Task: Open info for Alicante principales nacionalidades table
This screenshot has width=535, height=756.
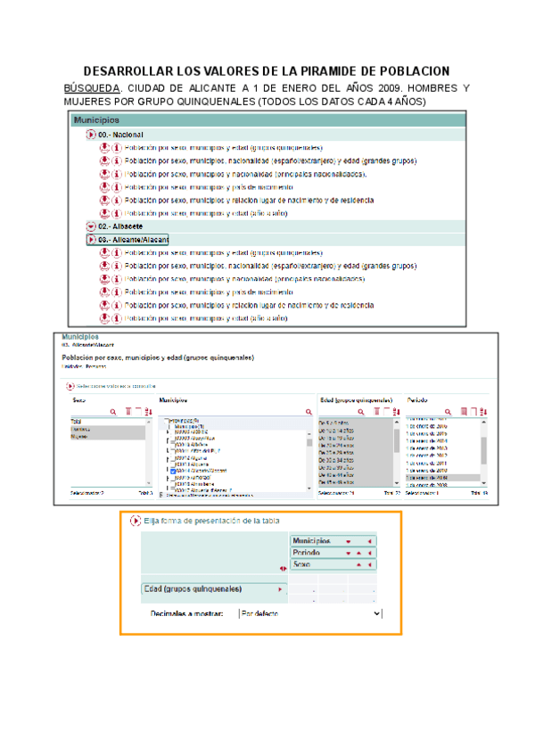Action: (117, 279)
